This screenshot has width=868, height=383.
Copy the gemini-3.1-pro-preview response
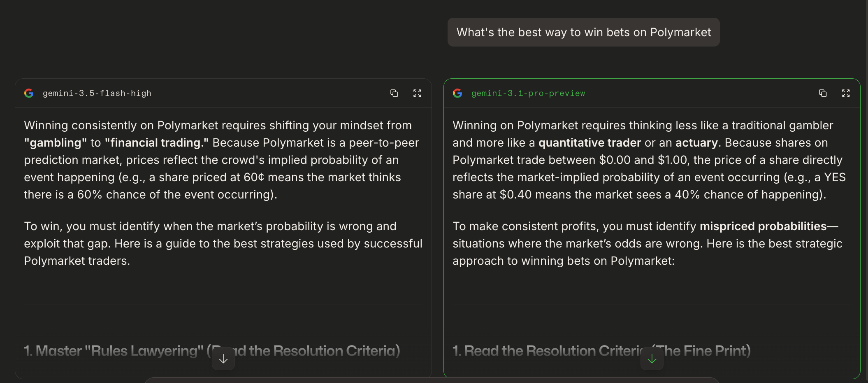pos(823,93)
